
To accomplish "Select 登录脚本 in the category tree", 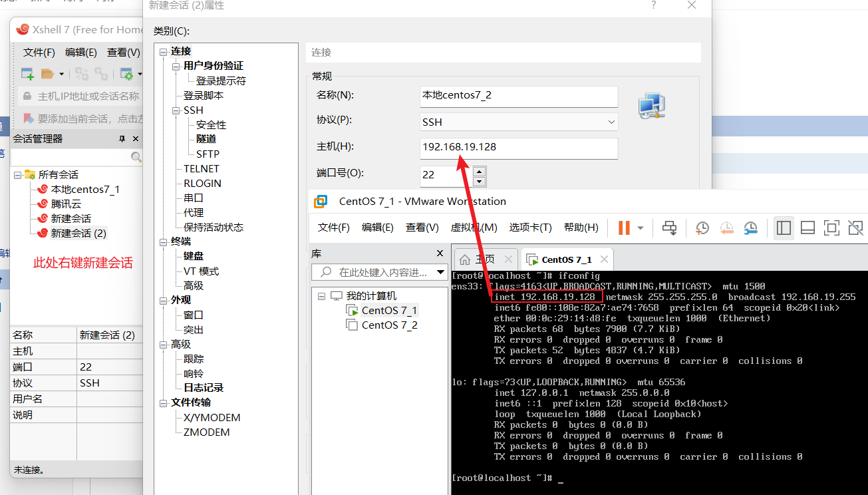I will tap(204, 95).
